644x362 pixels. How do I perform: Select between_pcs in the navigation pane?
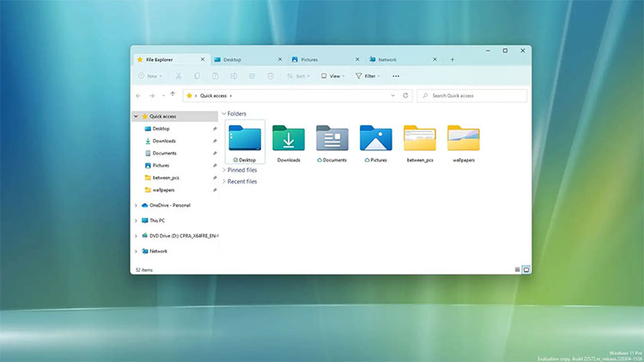(x=166, y=178)
